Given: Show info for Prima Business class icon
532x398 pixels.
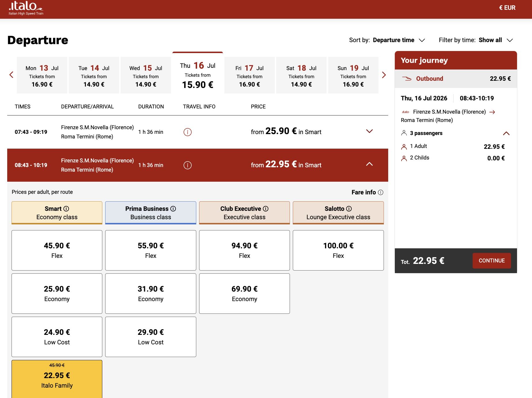Looking at the screenshot, I should (x=173, y=209).
